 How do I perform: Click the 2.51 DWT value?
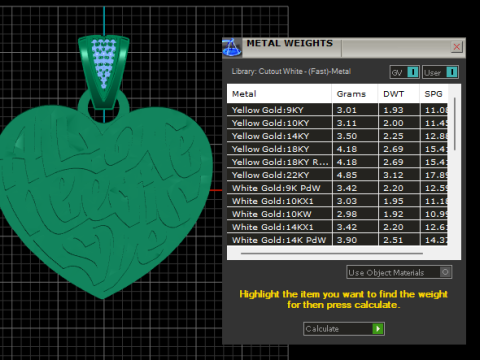393,240
